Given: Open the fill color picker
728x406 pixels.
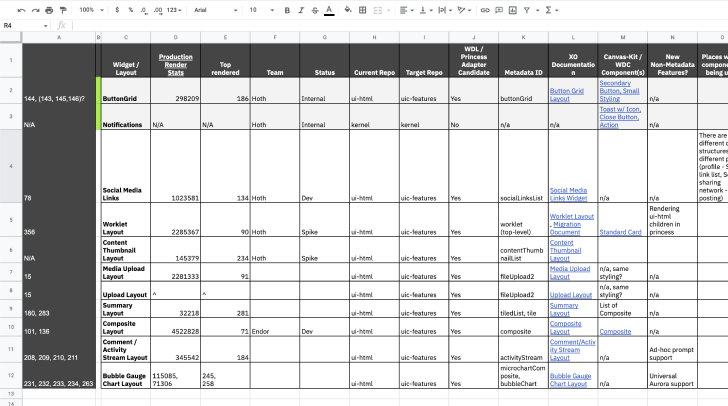Looking at the screenshot, I should coord(347,9).
